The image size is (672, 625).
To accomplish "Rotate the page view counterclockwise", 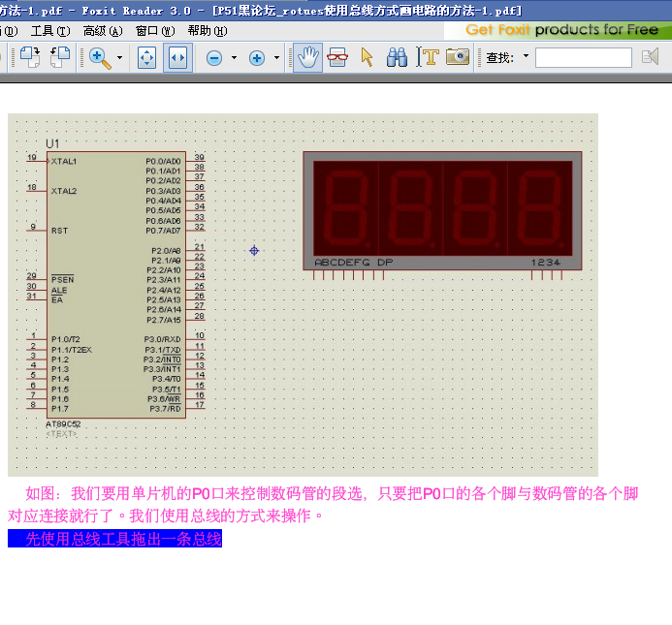I will (x=60, y=57).
